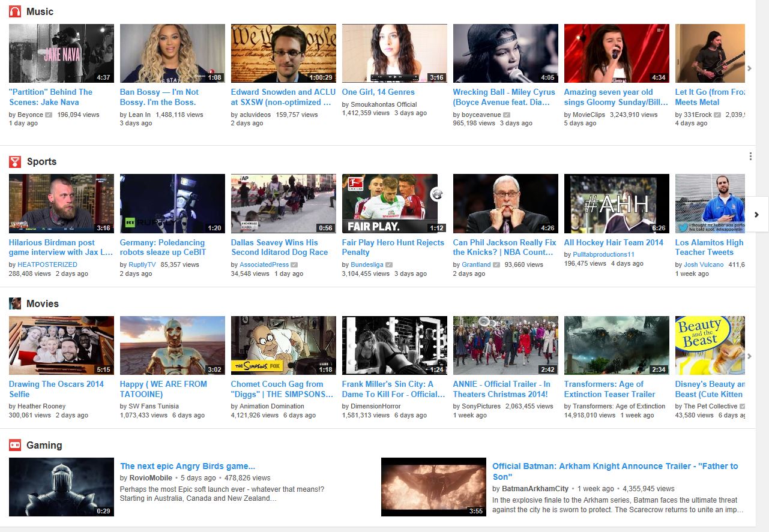Click Angry Birds knight game thumbnail
This screenshot has height=532, width=769.
coord(61,487)
